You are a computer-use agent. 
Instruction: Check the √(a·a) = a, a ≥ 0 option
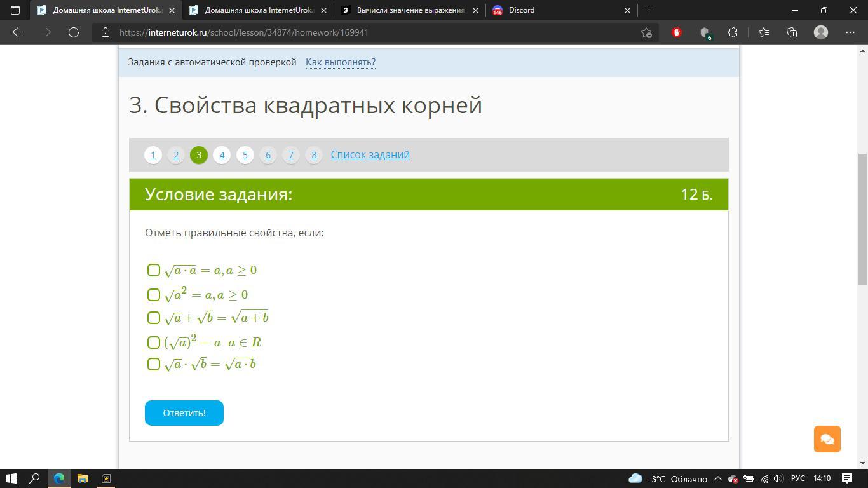tap(154, 270)
